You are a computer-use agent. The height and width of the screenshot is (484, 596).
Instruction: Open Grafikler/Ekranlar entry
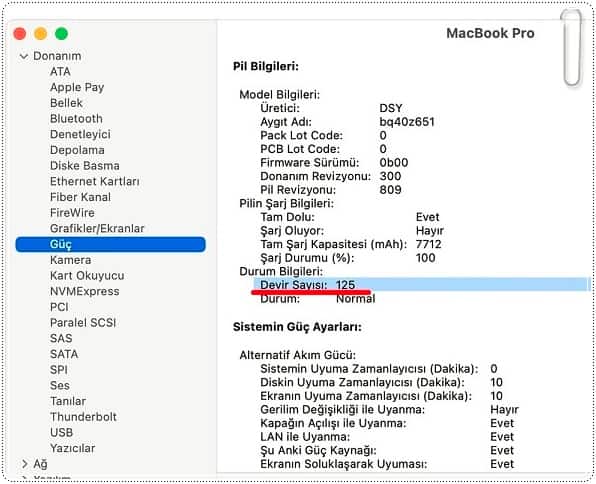tap(97, 229)
